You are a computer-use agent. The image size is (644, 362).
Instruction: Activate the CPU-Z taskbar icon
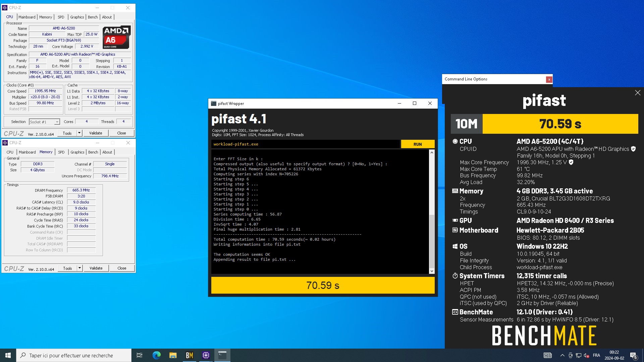pos(206,355)
